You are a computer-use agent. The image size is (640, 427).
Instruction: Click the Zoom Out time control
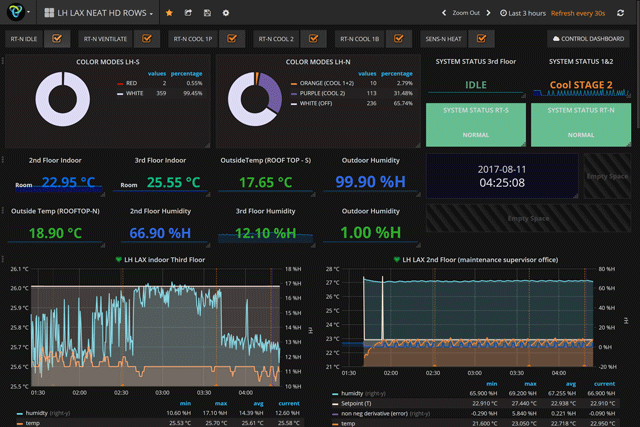465,14
